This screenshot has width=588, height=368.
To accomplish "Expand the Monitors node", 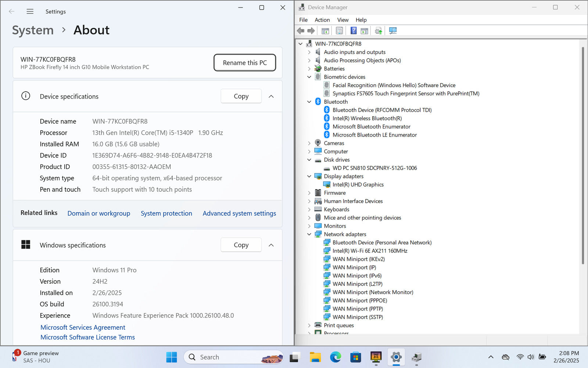I will 309,226.
